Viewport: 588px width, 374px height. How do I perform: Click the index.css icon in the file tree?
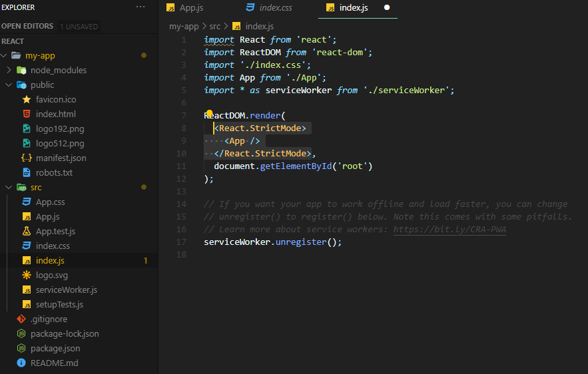point(27,246)
